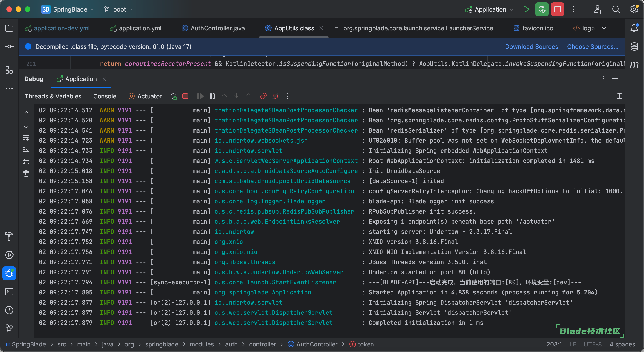The image size is (644, 352).
Task: Open the Services tool window icon
Action: (9, 255)
